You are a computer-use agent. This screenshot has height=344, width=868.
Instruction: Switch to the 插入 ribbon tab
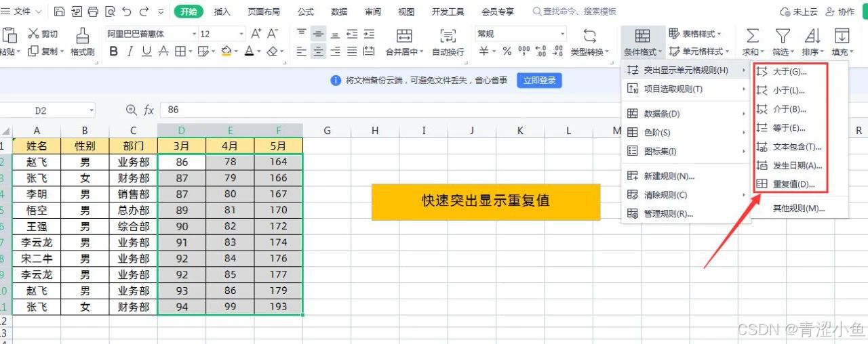(x=222, y=12)
